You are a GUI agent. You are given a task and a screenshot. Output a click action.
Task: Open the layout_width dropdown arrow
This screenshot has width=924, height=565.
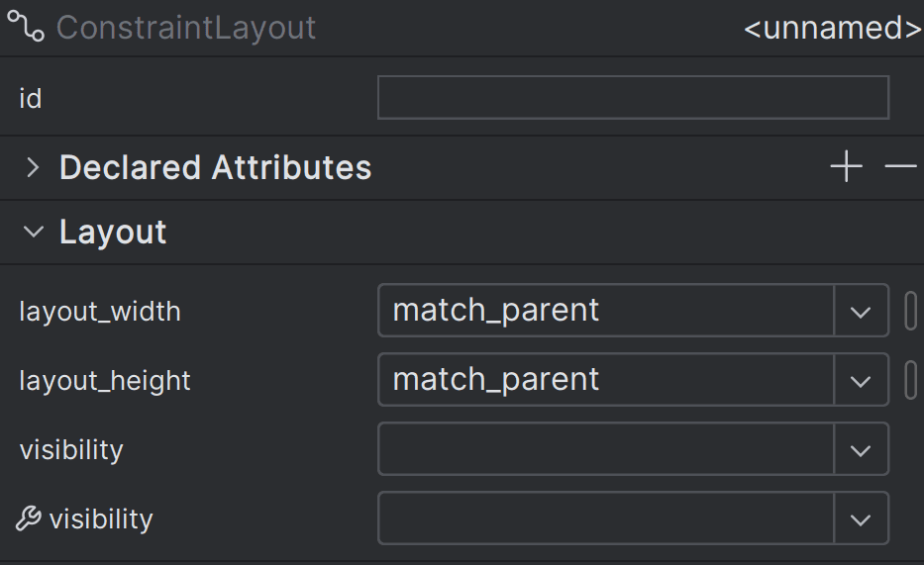(x=861, y=311)
